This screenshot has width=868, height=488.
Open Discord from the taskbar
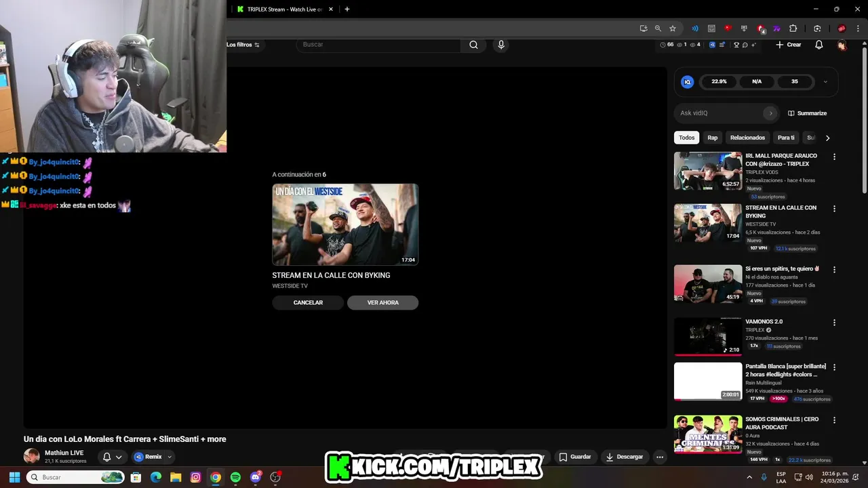coord(256,477)
